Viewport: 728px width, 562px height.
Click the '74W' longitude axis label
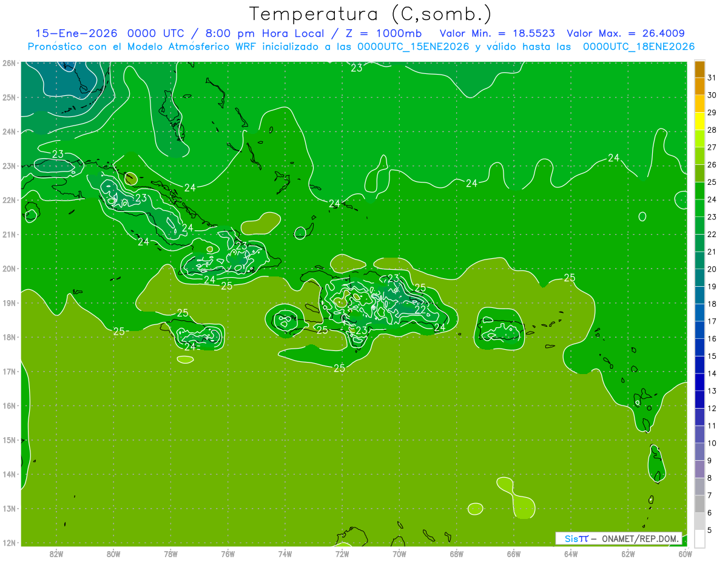point(285,554)
